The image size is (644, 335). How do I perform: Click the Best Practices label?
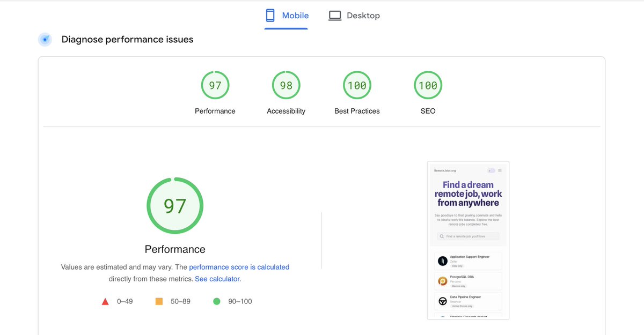tap(357, 111)
